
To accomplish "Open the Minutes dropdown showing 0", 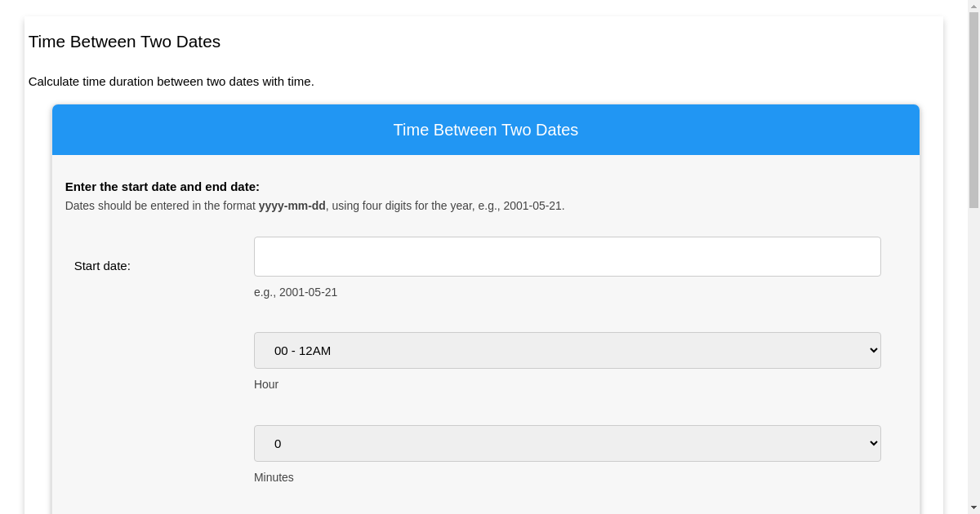I will (567, 443).
